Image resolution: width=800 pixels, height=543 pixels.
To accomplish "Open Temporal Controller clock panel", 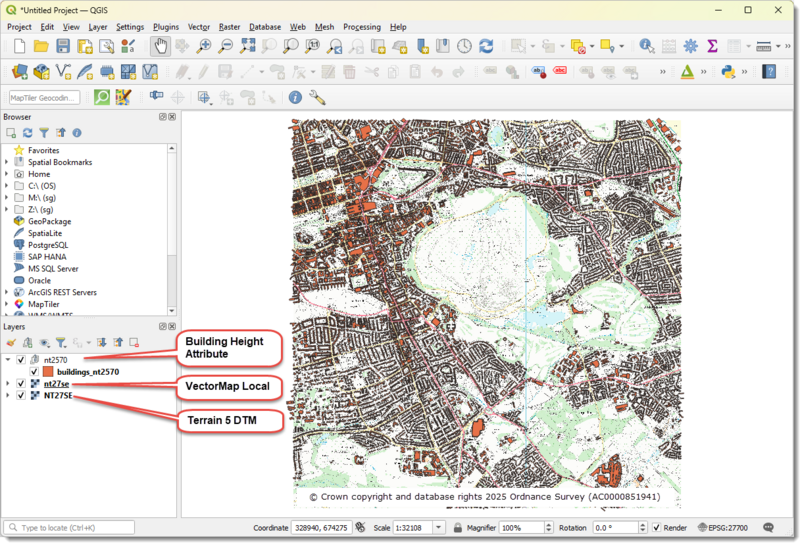I will [464, 46].
